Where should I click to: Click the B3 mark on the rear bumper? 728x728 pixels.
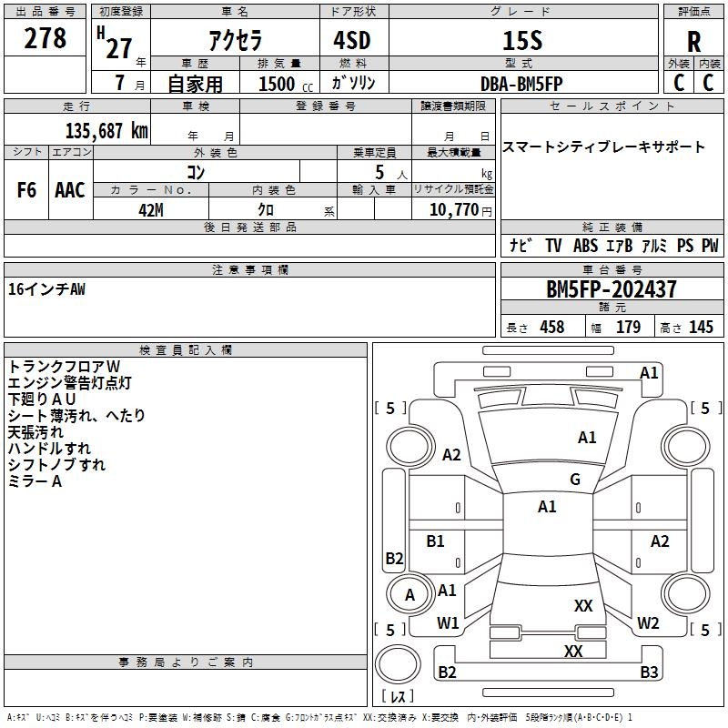[649, 672]
